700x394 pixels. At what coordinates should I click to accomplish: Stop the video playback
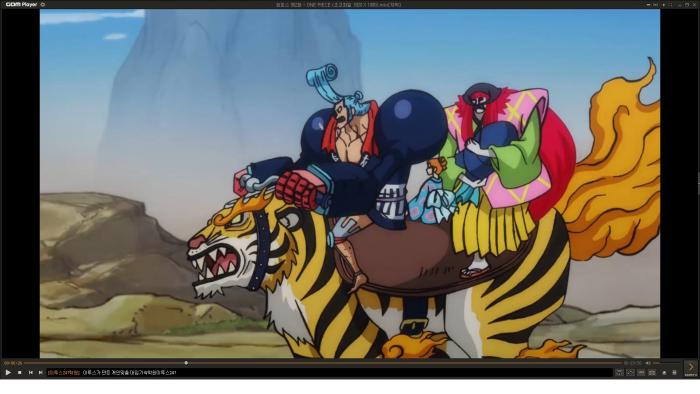(20, 372)
